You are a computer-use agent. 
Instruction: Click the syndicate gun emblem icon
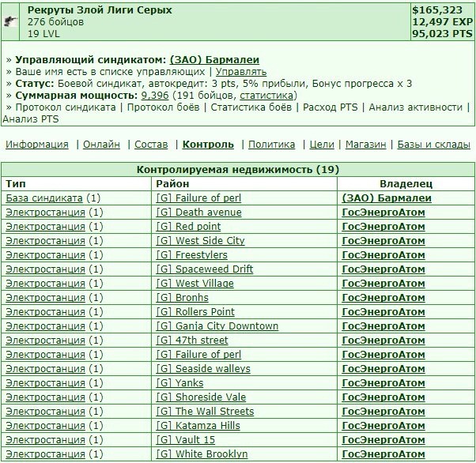pyautogui.click(x=10, y=21)
